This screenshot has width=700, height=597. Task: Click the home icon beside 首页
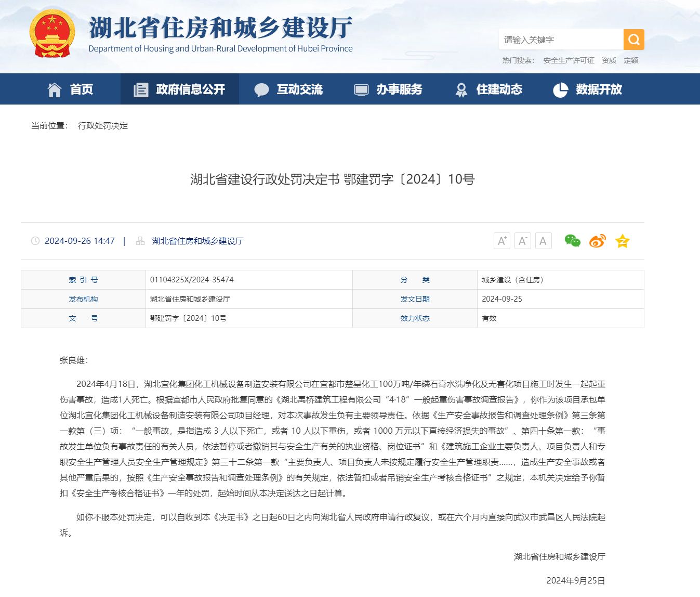click(55, 89)
